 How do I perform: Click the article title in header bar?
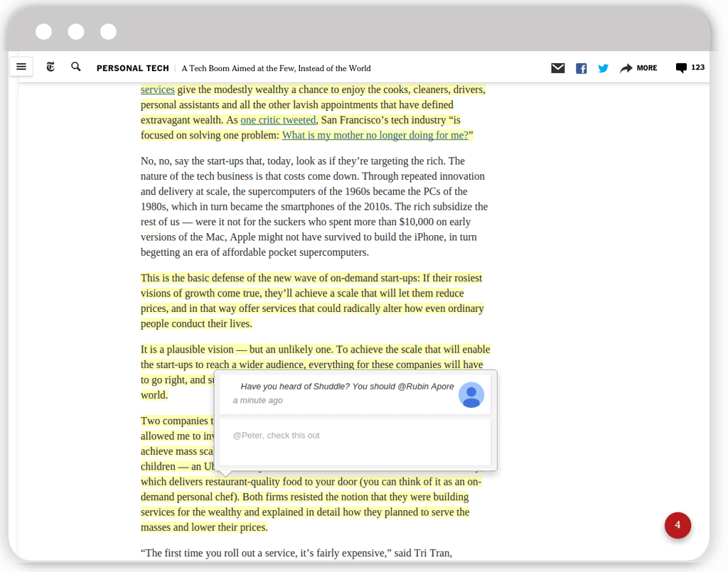(x=276, y=68)
